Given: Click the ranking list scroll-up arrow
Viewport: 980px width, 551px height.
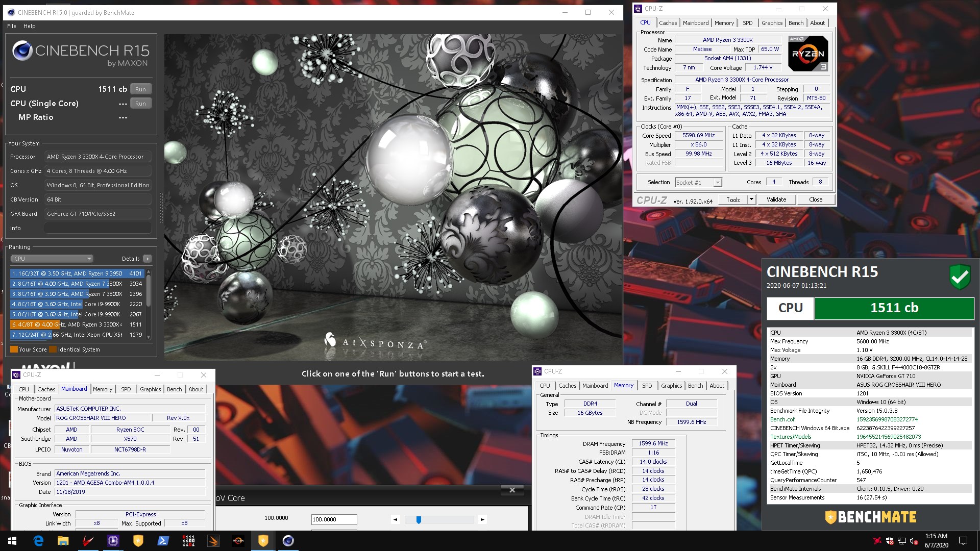Looking at the screenshot, I should tap(149, 272).
